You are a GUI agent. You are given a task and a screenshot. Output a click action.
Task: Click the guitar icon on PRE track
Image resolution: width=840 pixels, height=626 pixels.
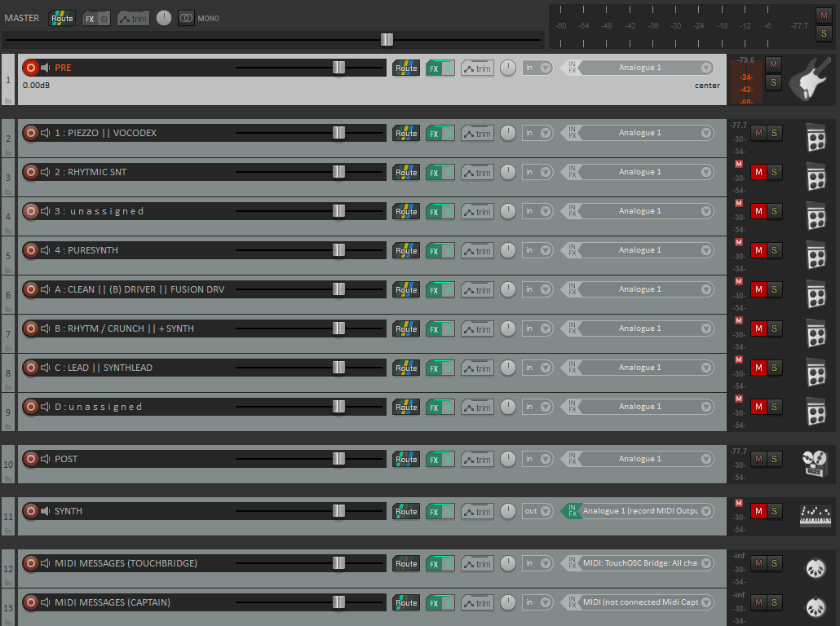coord(810,78)
